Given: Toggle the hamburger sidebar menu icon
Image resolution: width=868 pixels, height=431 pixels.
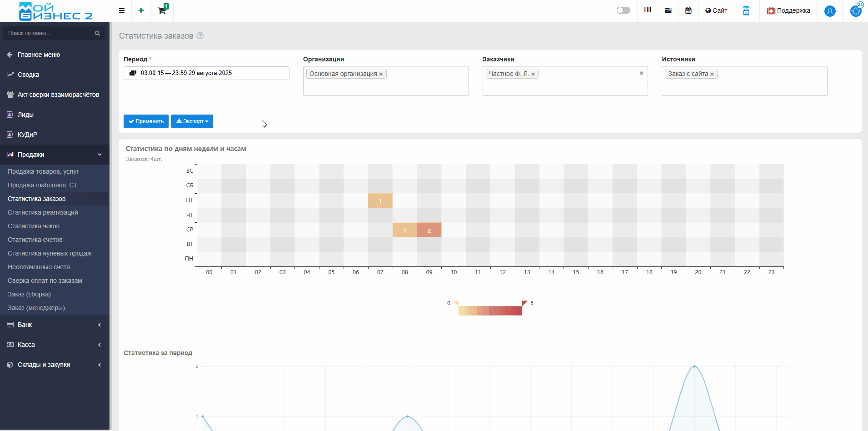Looking at the screenshot, I should pos(122,10).
